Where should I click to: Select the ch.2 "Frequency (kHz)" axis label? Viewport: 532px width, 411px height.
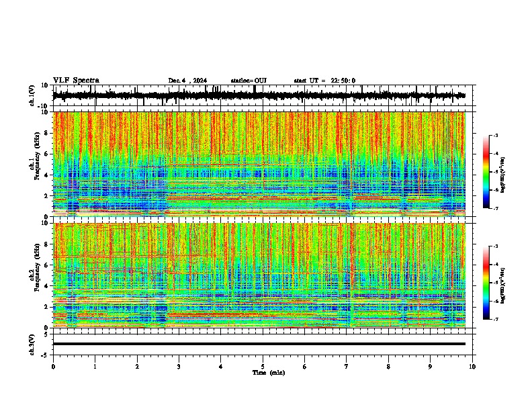point(37,267)
